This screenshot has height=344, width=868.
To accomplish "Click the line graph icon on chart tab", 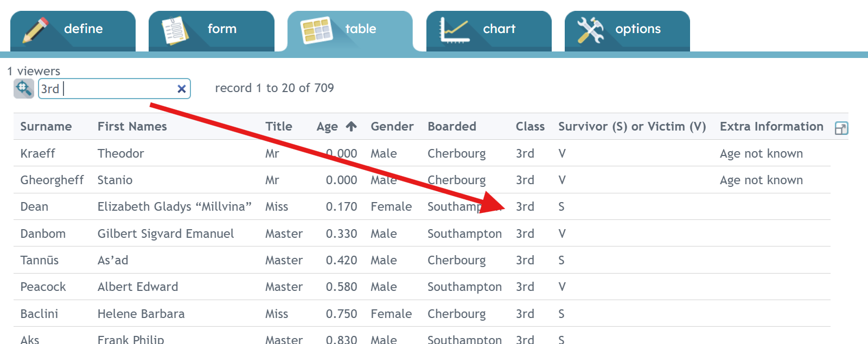I will click(x=455, y=30).
